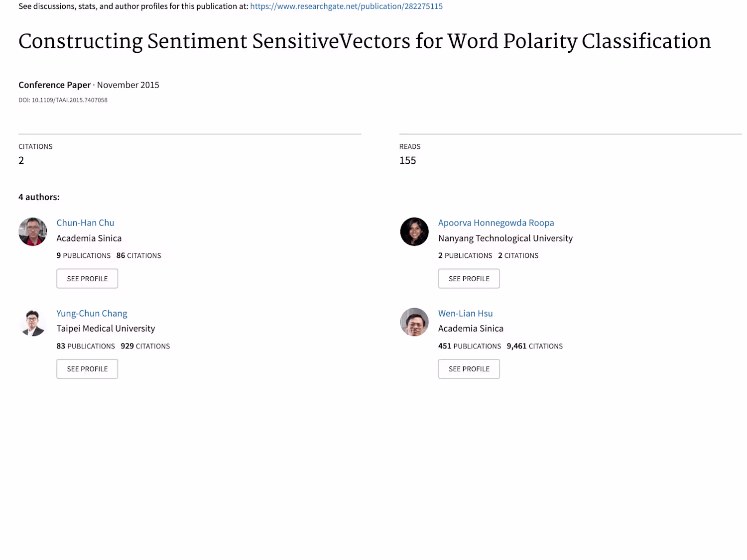Open the ResearchGate publication URL link
The height and width of the screenshot is (560, 747).
click(x=346, y=6)
